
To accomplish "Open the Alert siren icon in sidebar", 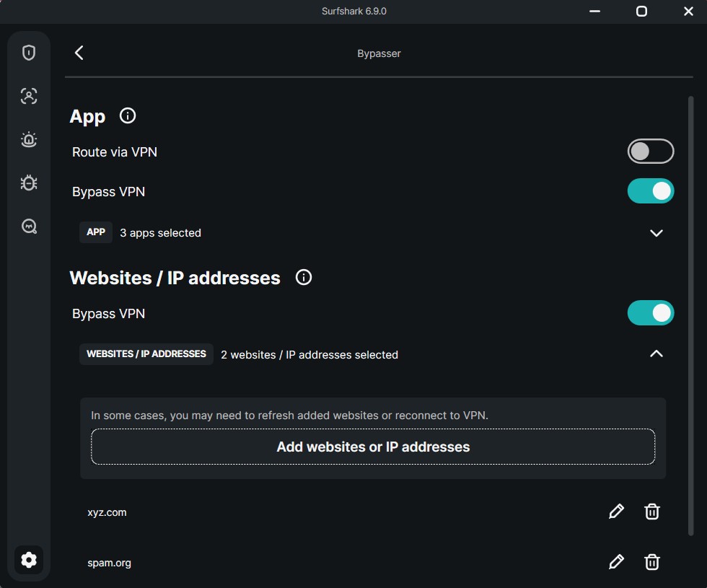I will pyautogui.click(x=28, y=139).
